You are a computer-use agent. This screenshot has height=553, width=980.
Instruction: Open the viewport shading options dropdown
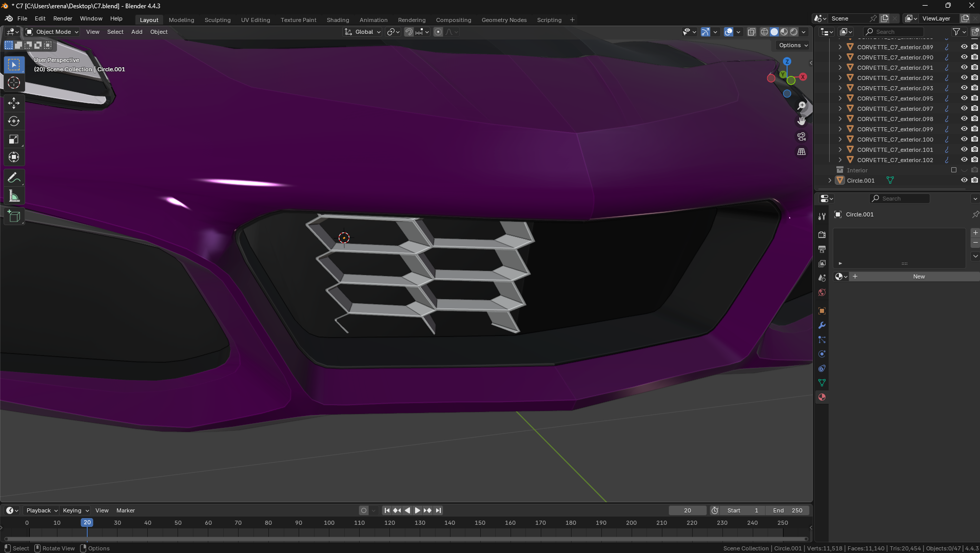click(x=804, y=32)
